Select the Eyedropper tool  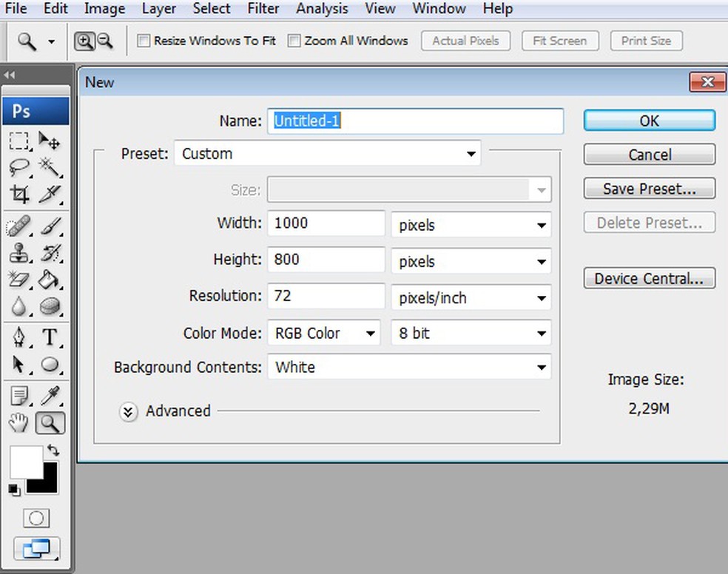point(50,396)
